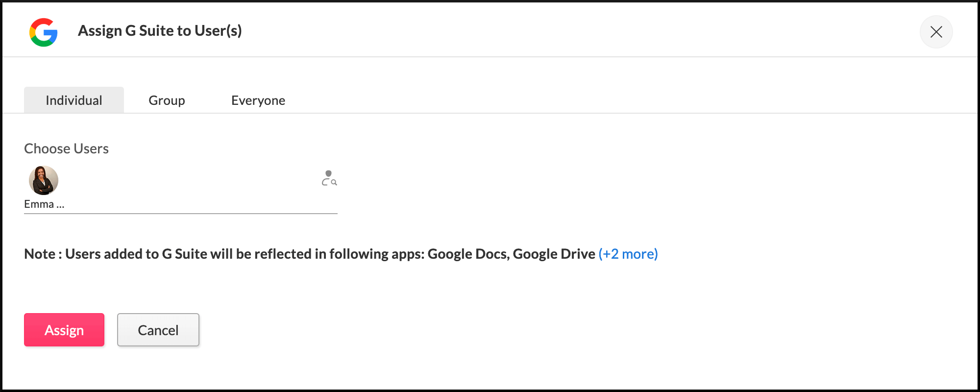The height and width of the screenshot is (392, 980).
Task: Click the underline beneath the chosen users
Action: tap(181, 214)
